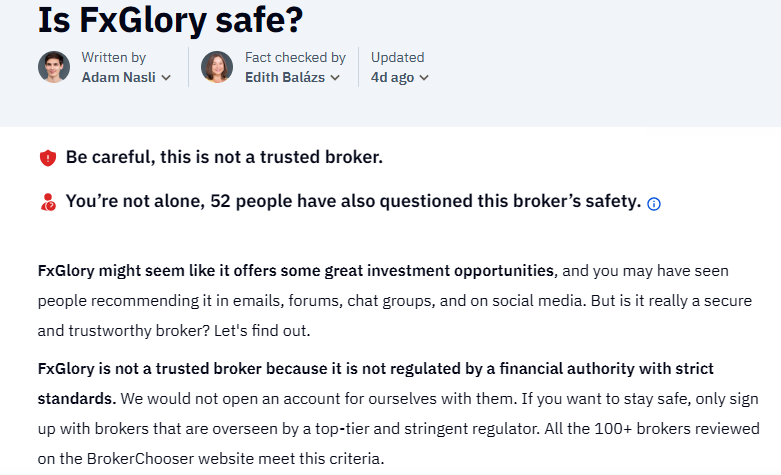The image size is (781, 475).
Task: Click the 'Fact checked by' label
Action: point(295,57)
